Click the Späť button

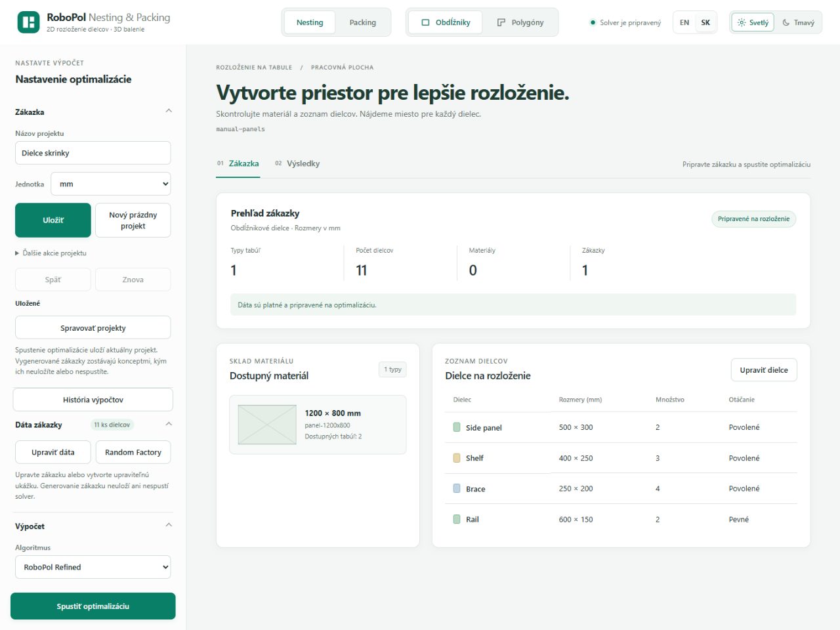coord(53,280)
